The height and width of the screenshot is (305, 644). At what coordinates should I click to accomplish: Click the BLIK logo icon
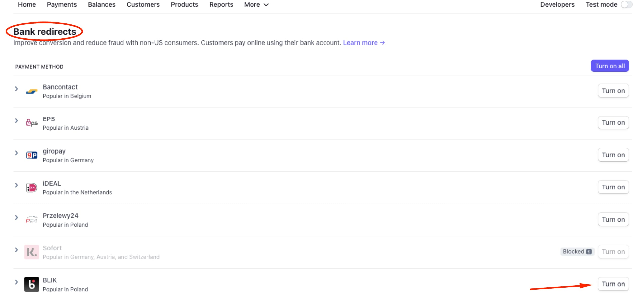coord(32,284)
